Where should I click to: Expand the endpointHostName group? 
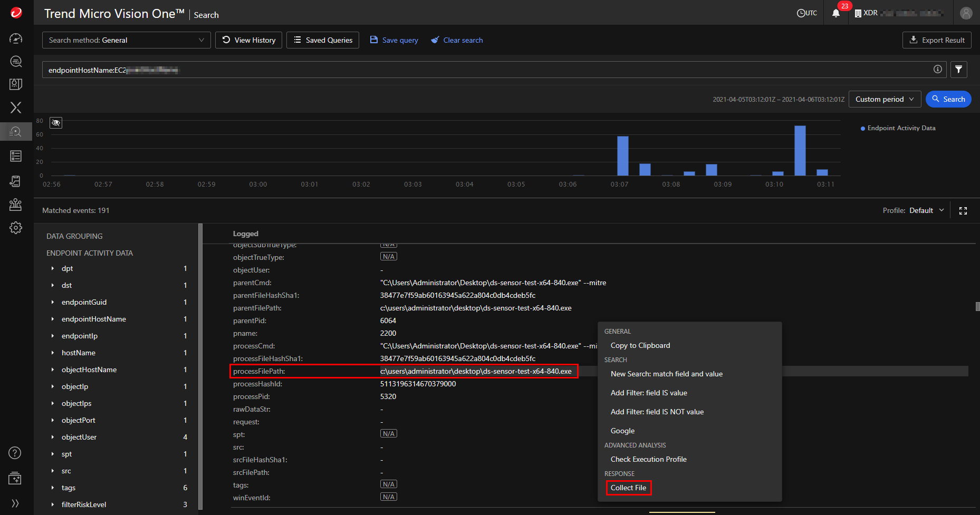point(53,319)
